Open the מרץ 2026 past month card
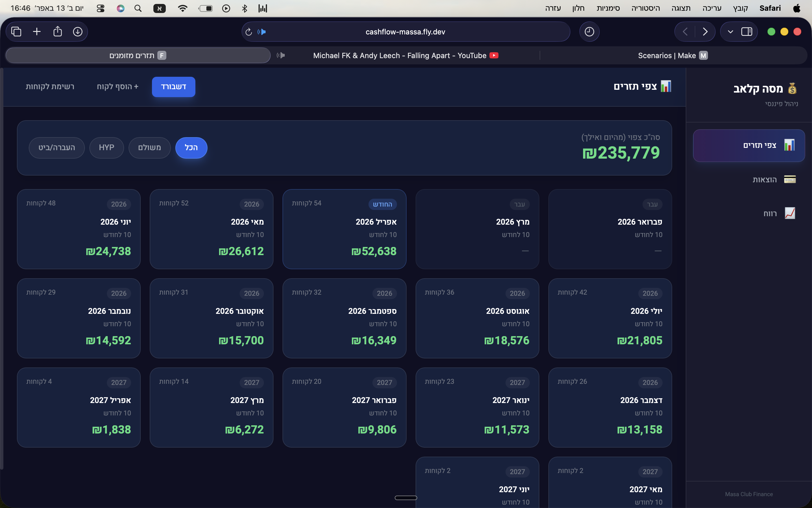 (477, 229)
